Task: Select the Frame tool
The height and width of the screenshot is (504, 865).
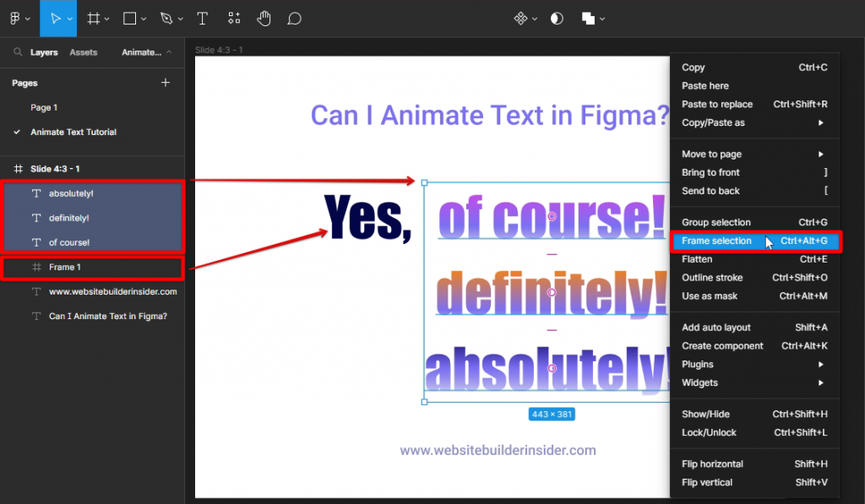Action: (93, 19)
